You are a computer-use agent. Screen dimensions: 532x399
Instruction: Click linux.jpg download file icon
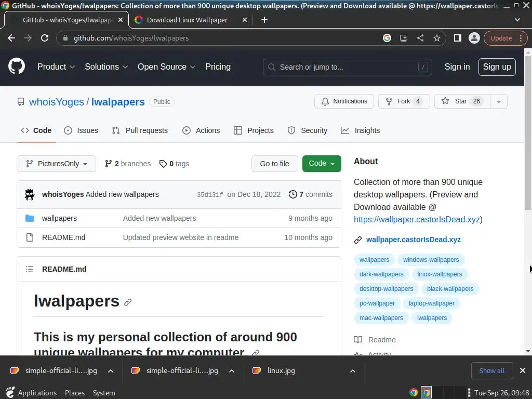click(x=257, y=370)
